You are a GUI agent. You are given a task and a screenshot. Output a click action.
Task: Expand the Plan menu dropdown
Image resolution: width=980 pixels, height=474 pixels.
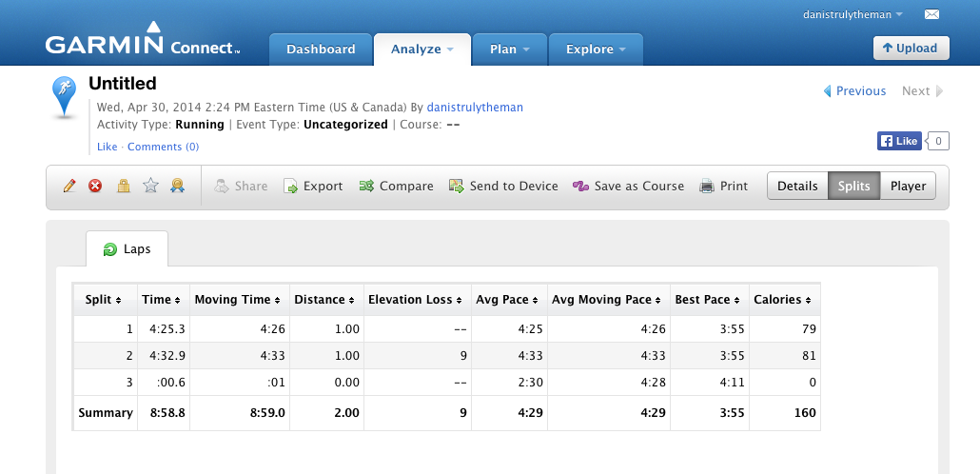pyautogui.click(x=509, y=49)
